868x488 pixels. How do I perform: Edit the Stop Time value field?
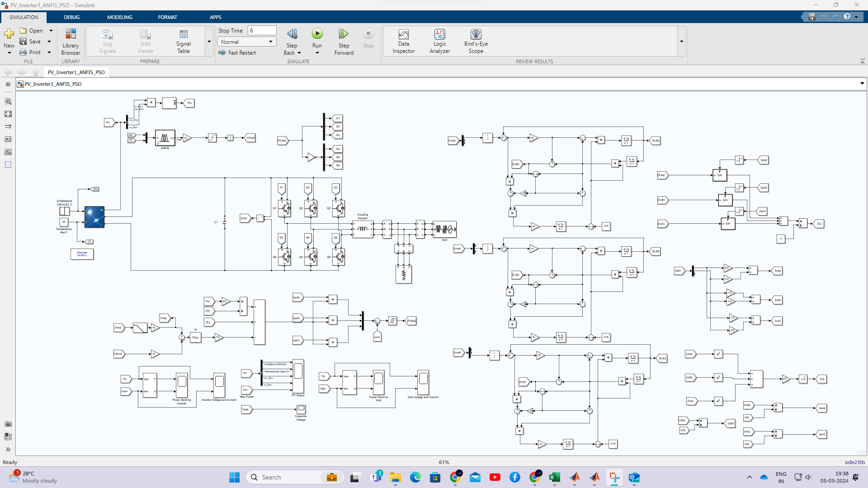coord(261,30)
